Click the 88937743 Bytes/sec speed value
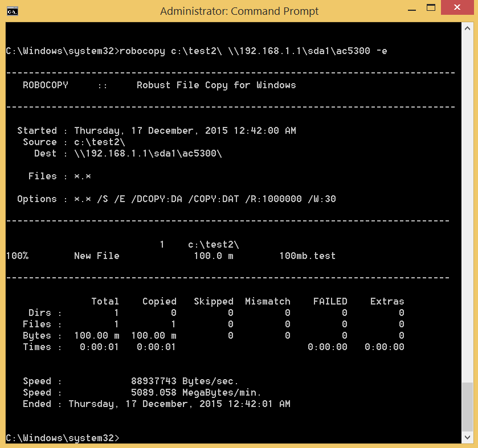Screen dimensions: 478x448 [185, 381]
